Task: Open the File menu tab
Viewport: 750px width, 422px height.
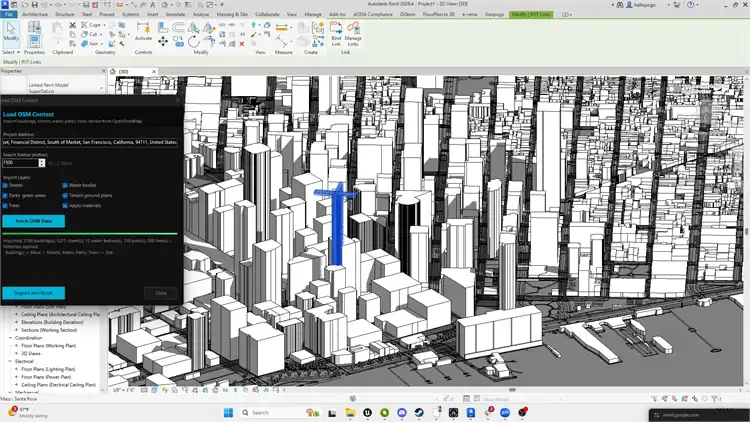Action: coord(9,14)
